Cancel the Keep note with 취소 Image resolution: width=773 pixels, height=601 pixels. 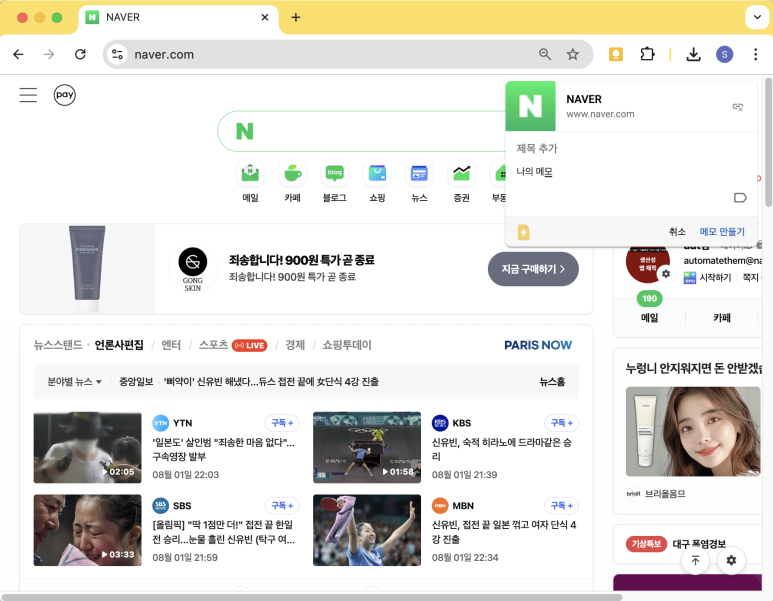pyautogui.click(x=677, y=232)
